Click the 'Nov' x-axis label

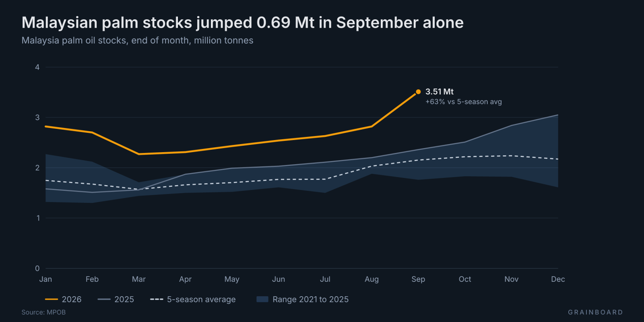[x=512, y=279]
